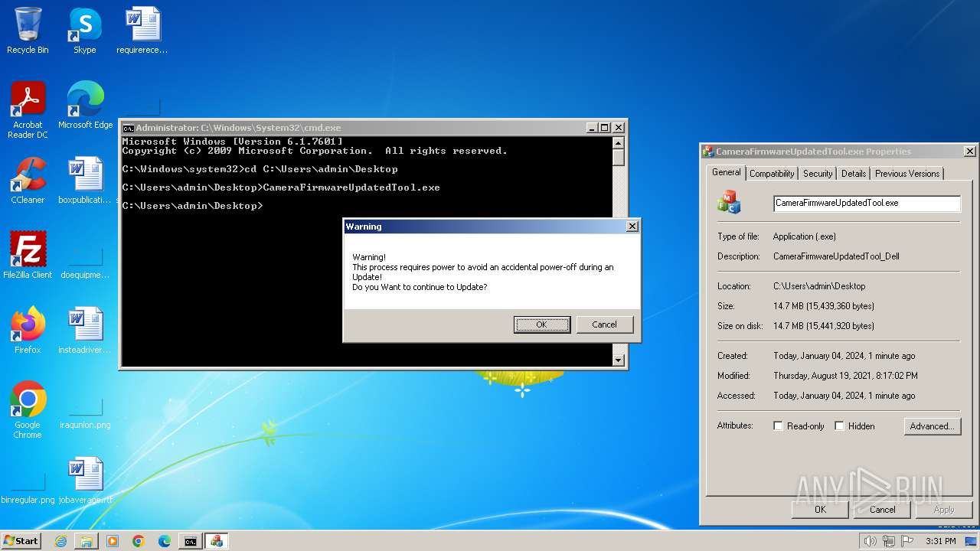The width and height of the screenshot is (980, 551).
Task: Click cmd window scrollbar up arrow
Action: [x=619, y=143]
